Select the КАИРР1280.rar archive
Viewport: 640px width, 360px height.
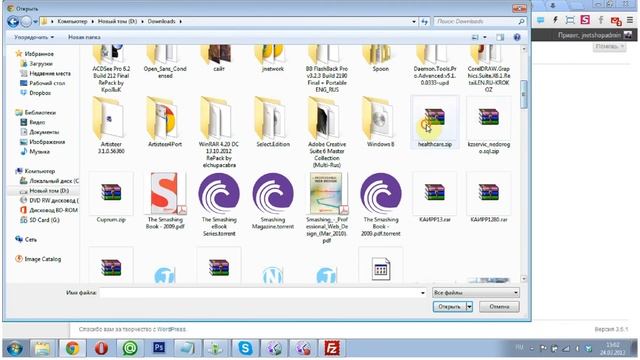(x=489, y=198)
